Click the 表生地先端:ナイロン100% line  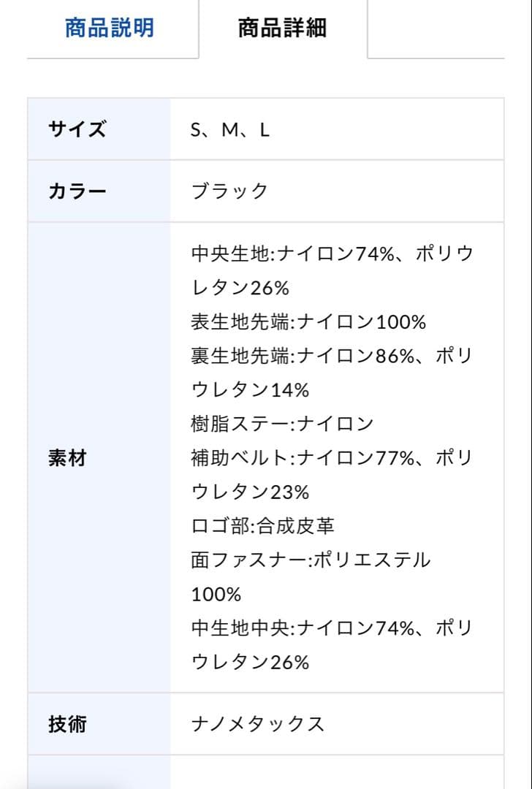tap(307, 321)
